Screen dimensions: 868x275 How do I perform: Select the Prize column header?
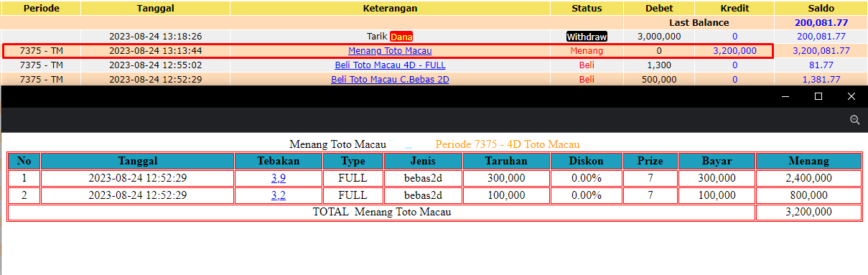pyautogui.click(x=650, y=161)
